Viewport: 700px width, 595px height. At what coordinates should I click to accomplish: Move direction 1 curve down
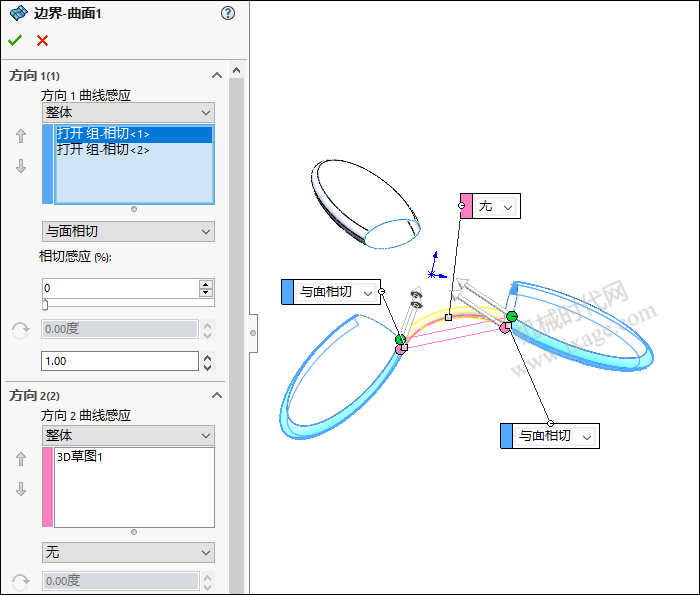pyautogui.click(x=21, y=166)
